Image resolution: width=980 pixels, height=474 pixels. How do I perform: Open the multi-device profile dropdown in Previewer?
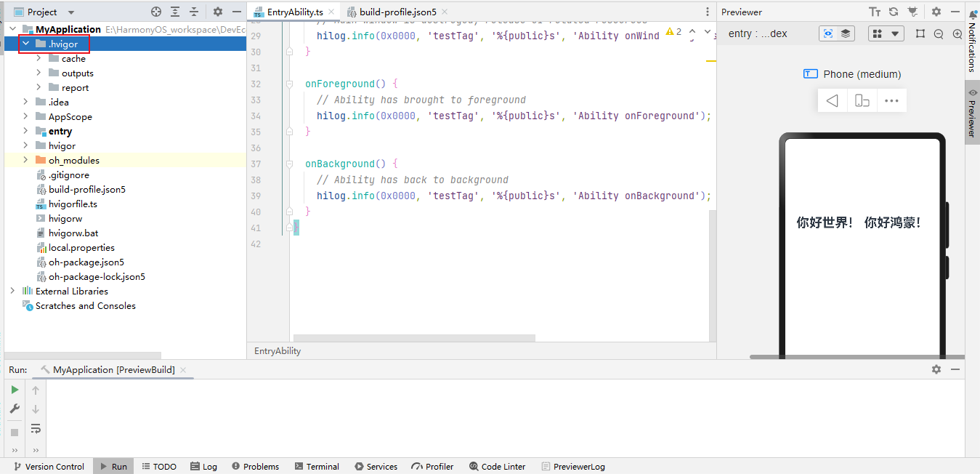[x=886, y=33]
